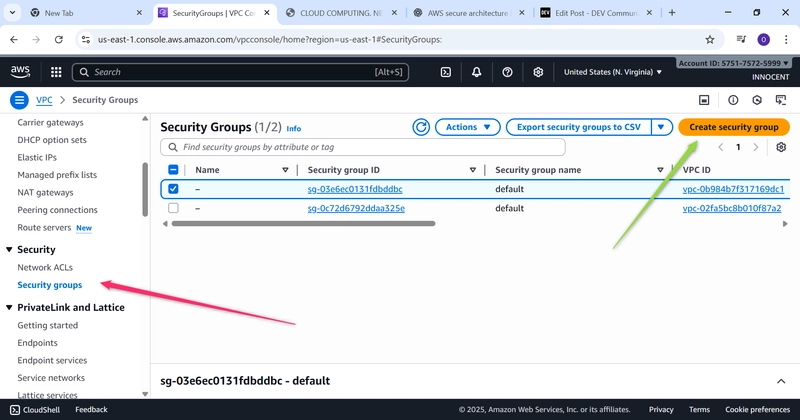Open the Chrome profile avatar

coord(763,39)
